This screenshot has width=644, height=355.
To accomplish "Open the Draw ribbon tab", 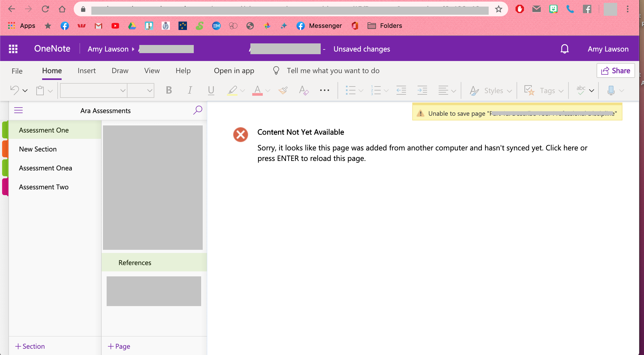I will (120, 71).
